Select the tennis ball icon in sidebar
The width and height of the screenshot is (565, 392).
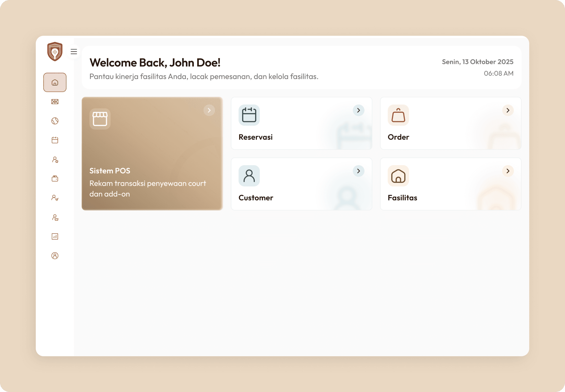(55, 121)
